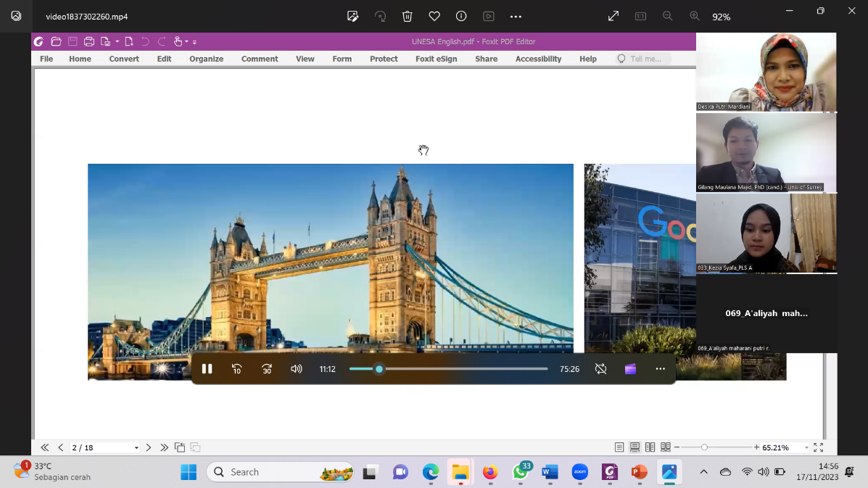Switch to the Home ribbon tab

coord(80,59)
